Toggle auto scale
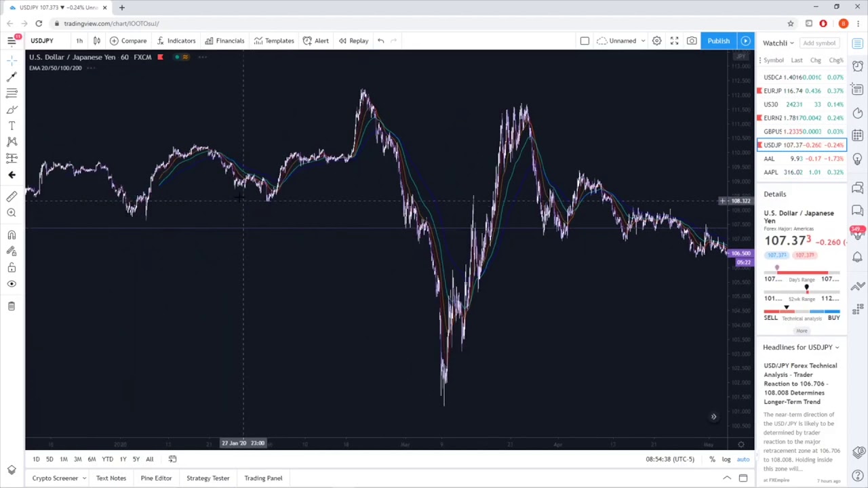Image resolution: width=868 pixels, height=488 pixels. (x=743, y=460)
